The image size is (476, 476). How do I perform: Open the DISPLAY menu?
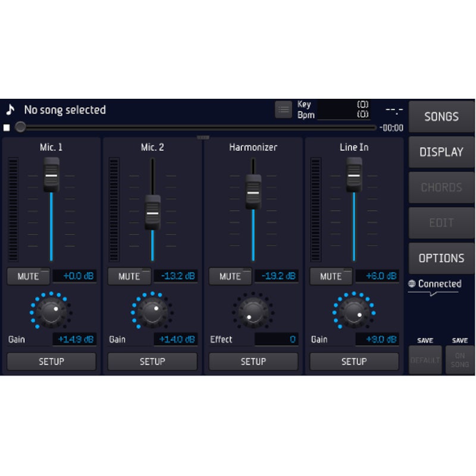click(441, 152)
